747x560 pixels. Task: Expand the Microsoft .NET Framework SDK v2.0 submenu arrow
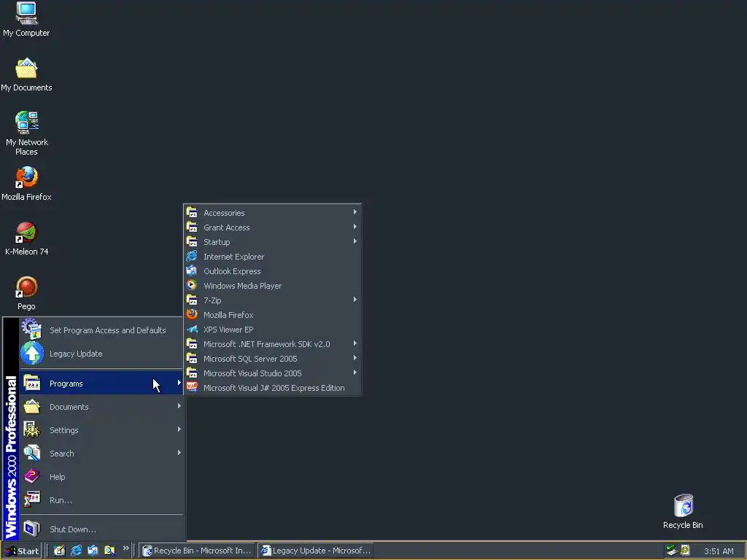pos(355,343)
